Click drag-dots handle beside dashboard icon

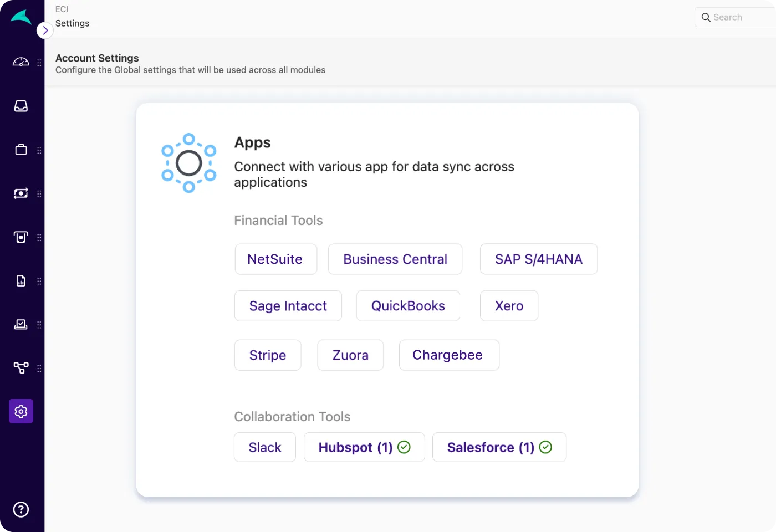(x=39, y=63)
